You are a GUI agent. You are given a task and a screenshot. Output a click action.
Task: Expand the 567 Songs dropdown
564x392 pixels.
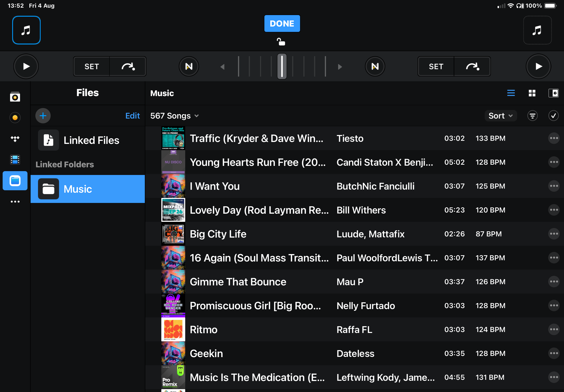[x=174, y=116]
